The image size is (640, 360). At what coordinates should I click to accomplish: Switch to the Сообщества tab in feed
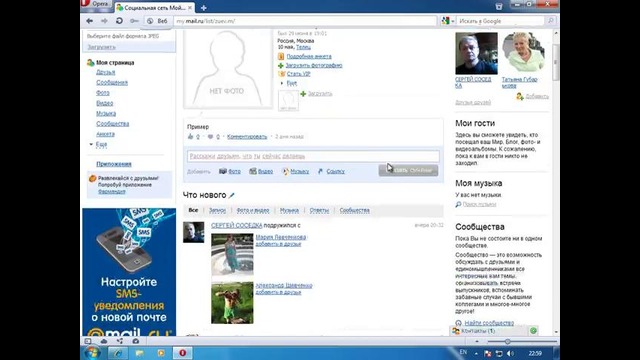tap(354, 210)
